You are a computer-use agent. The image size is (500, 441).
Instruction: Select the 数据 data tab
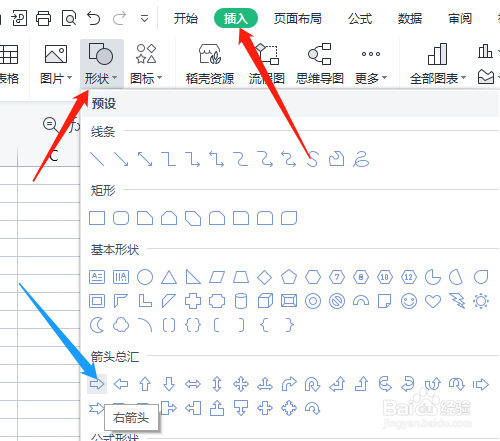point(410,18)
